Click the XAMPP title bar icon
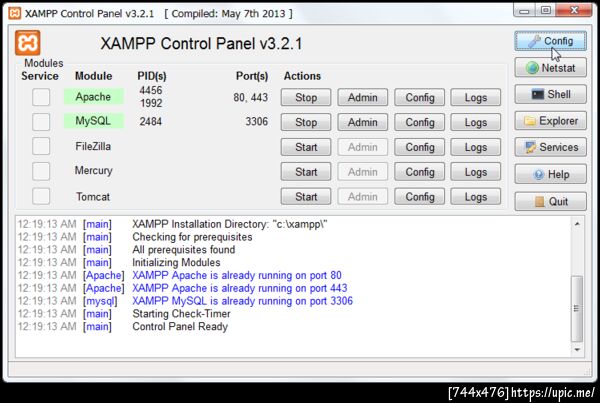 pos(15,13)
